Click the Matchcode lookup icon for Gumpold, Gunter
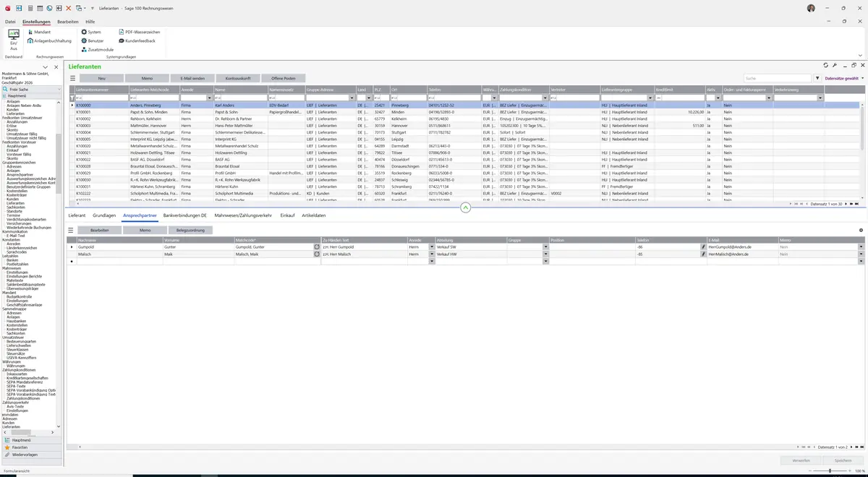The height and width of the screenshot is (477, 868). (x=316, y=246)
